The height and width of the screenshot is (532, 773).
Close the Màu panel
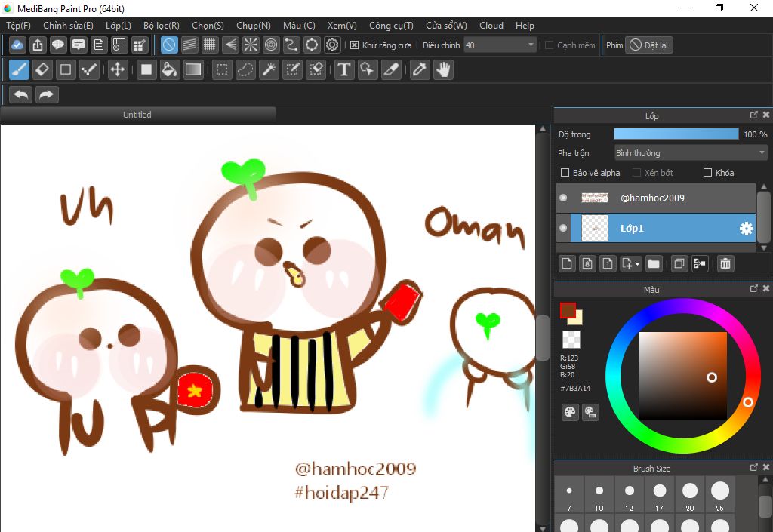[x=766, y=288]
